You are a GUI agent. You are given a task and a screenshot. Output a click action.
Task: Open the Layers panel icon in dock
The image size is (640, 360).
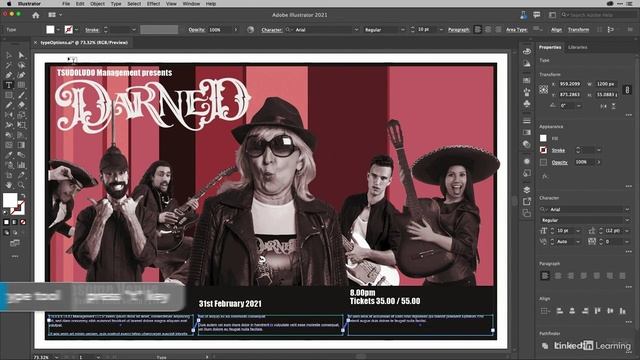527,190
